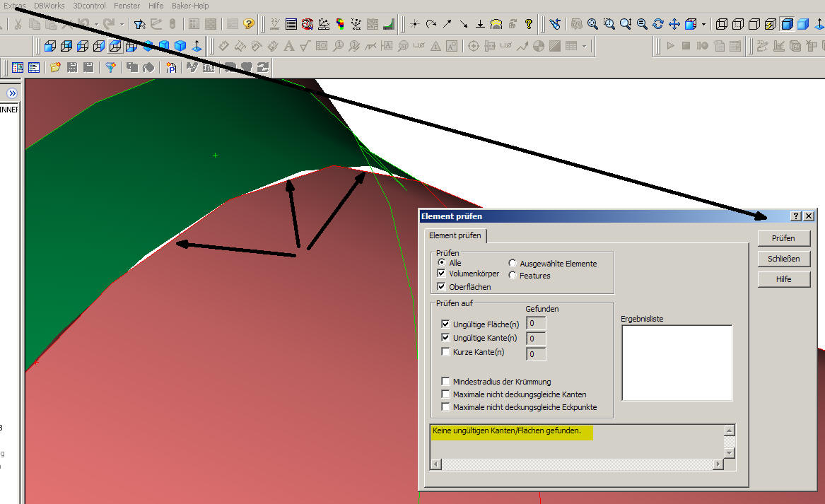The width and height of the screenshot is (825, 504).
Task: Switch to hidden lines visible display
Action: tap(737, 24)
